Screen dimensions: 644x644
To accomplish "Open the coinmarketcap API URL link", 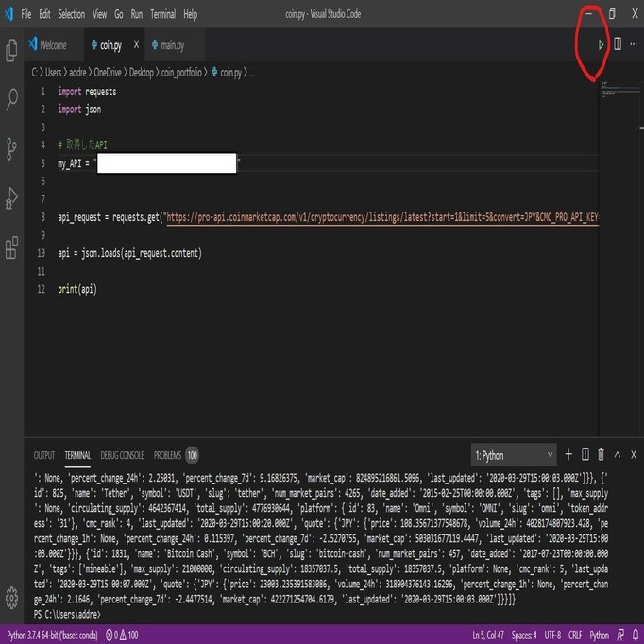I will coord(382,217).
